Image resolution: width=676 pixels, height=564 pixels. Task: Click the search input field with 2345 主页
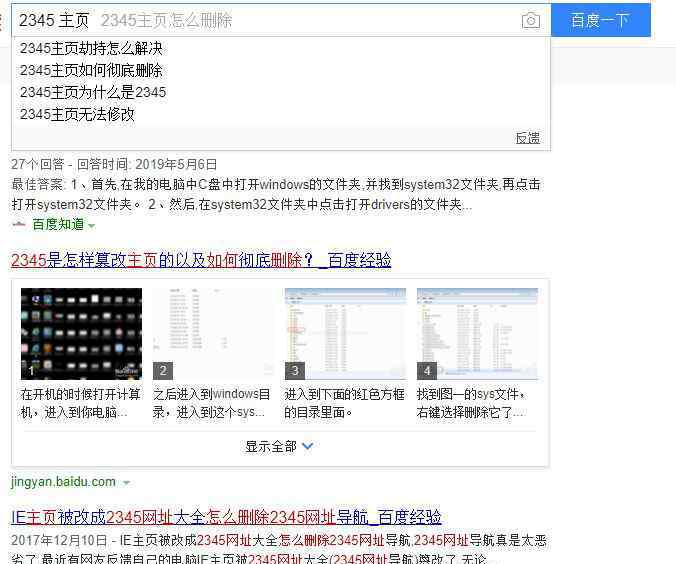tap(260, 21)
